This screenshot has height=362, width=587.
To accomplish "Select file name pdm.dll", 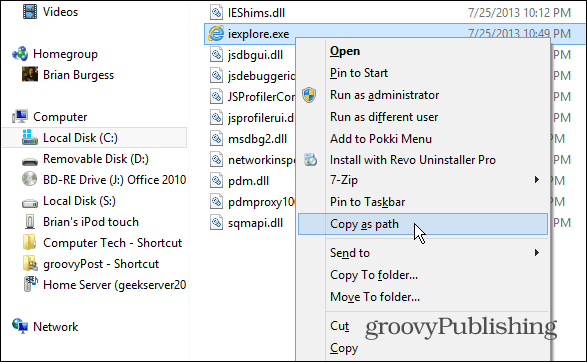I will pos(248,181).
